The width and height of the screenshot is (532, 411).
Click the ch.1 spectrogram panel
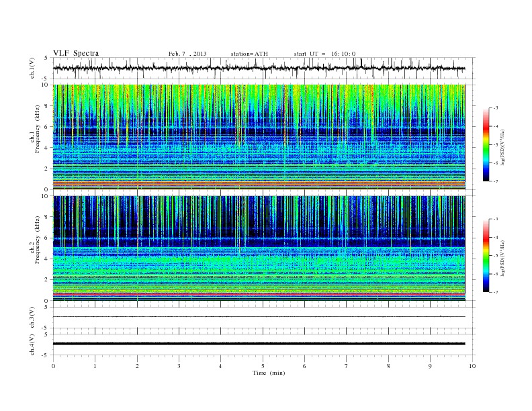(x=259, y=137)
